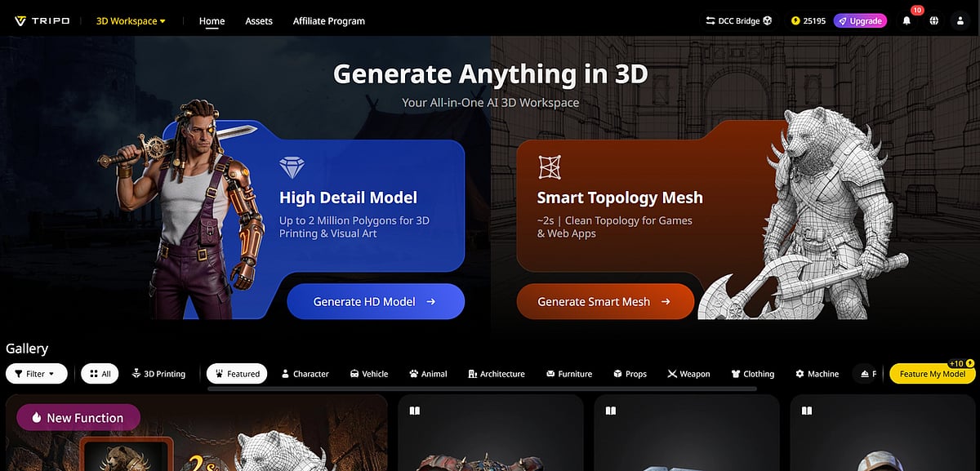Image resolution: width=980 pixels, height=471 pixels.
Task: Open the language globe menu
Action: point(933,20)
